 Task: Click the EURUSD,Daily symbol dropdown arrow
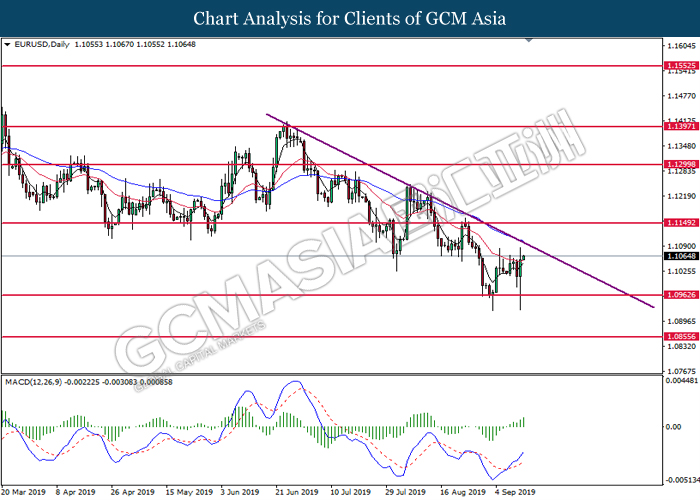7,45
